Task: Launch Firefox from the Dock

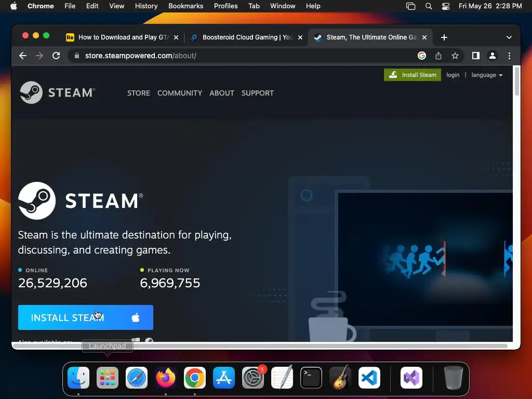Action: pos(166,378)
